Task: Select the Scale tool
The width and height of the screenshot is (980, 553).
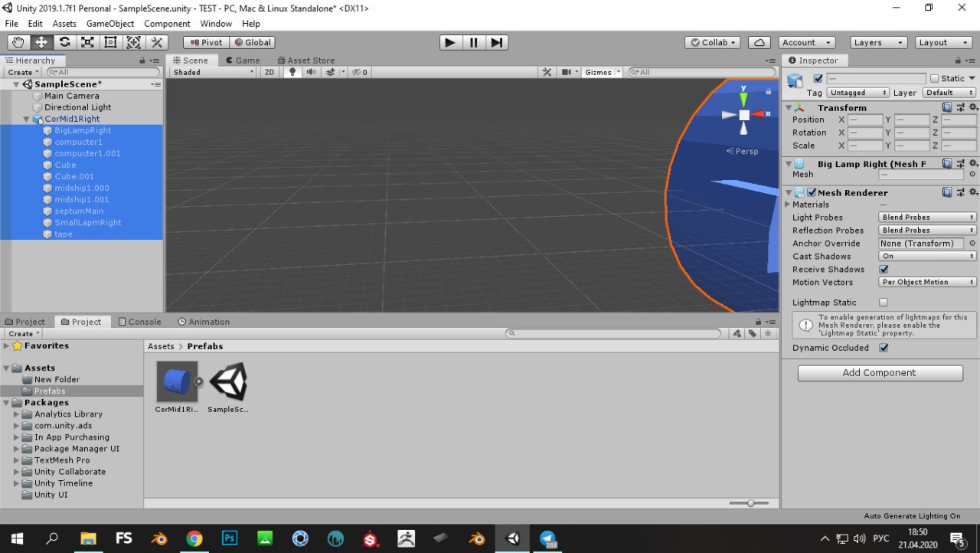Action: (x=87, y=43)
